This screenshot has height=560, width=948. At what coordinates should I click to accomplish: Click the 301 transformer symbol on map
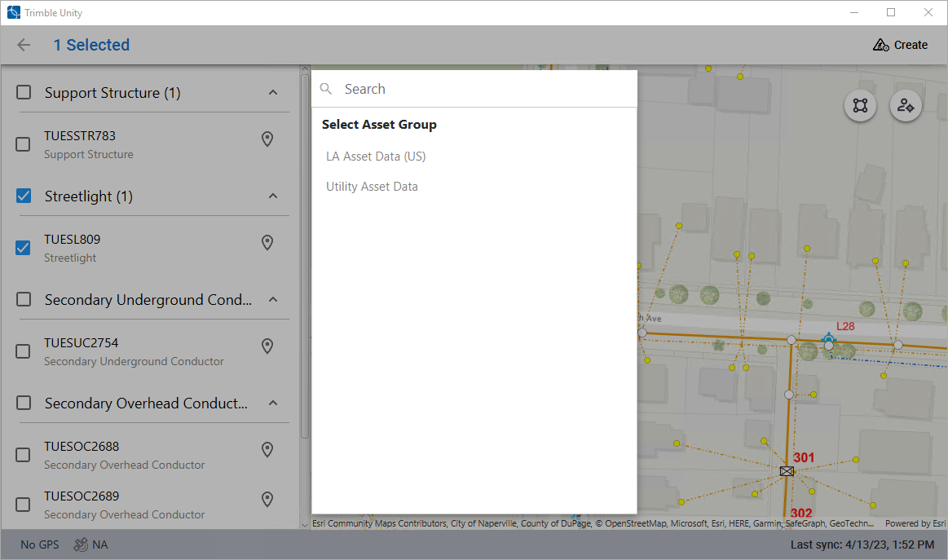[x=787, y=471]
